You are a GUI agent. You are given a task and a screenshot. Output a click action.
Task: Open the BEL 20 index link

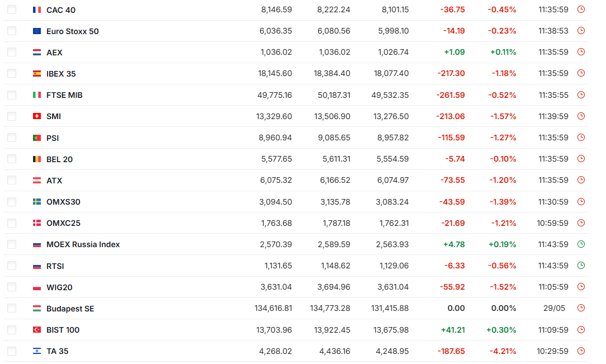point(59,159)
